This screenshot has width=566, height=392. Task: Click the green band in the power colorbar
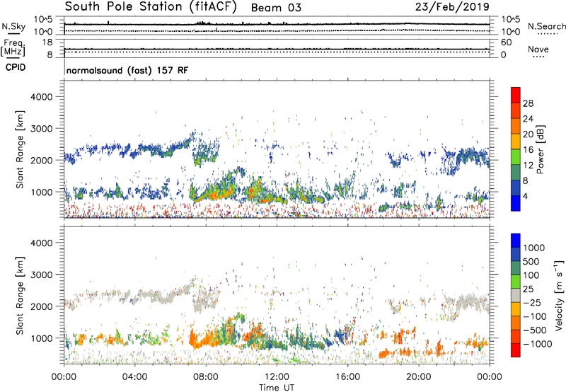coord(516,156)
